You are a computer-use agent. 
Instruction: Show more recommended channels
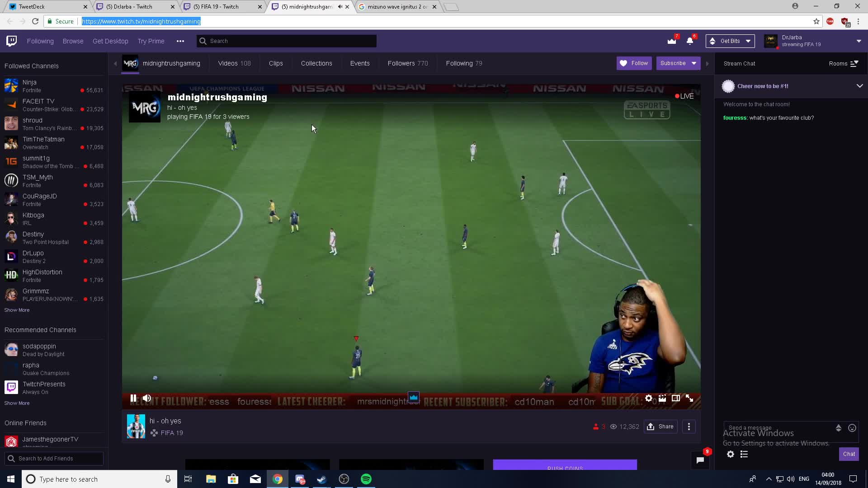17,403
